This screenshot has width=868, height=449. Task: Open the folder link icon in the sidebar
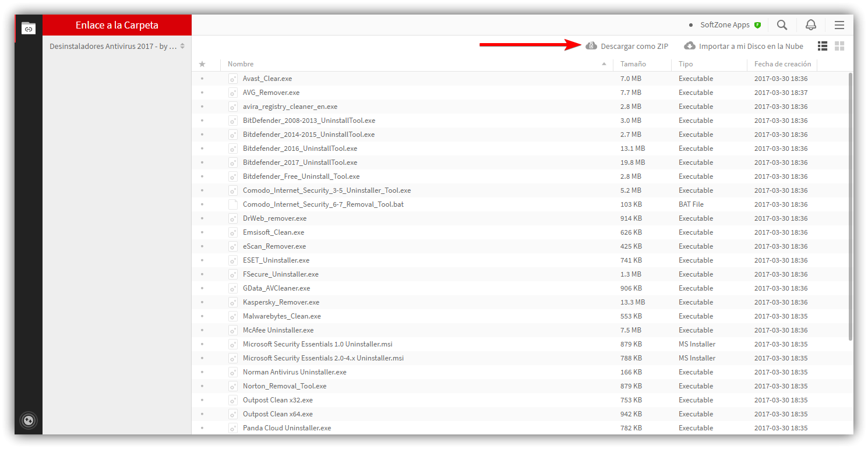29,28
